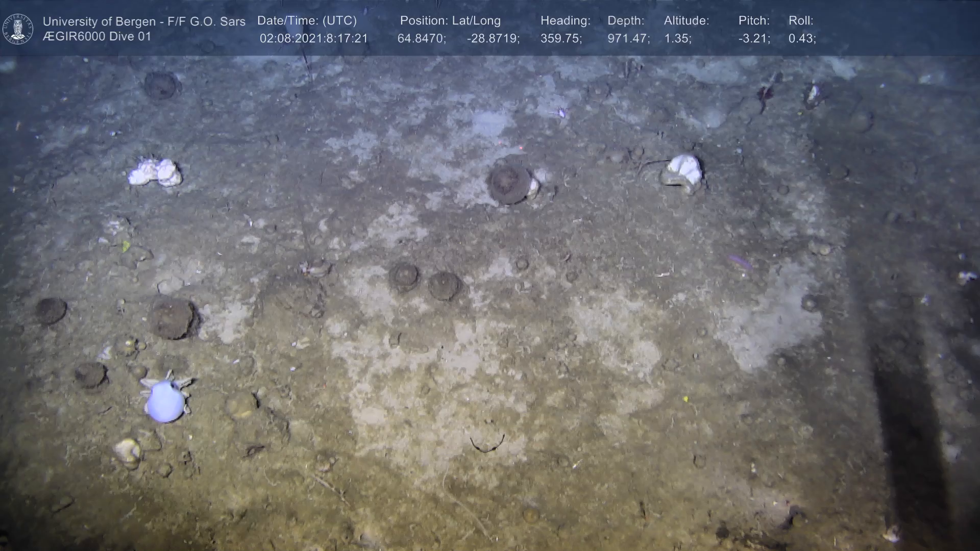Click the longitude value -28.8719
The image size is (980, 551).
tap(493, 39)
